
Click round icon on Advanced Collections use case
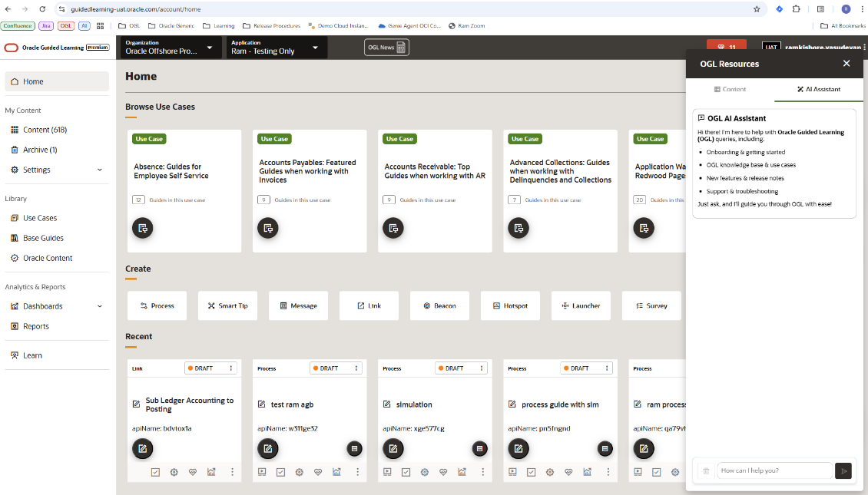pyautogui.click(x=518, y=228)
